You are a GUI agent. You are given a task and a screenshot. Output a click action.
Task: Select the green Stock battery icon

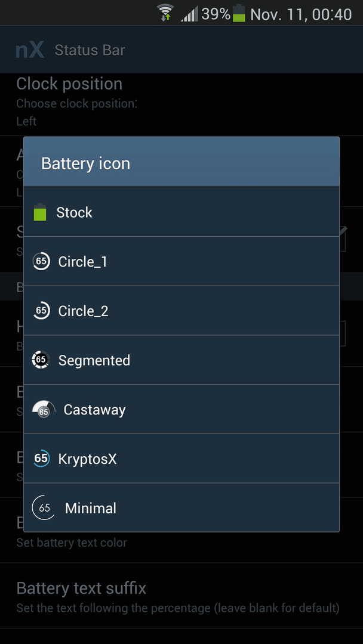pyautogui.click(x=40, y=212)
